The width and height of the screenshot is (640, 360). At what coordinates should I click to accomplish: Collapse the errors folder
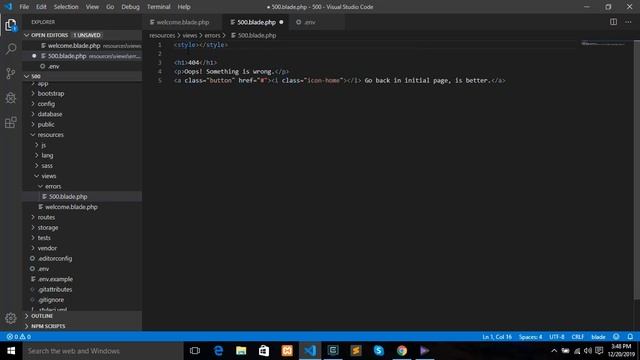(53, 186)
